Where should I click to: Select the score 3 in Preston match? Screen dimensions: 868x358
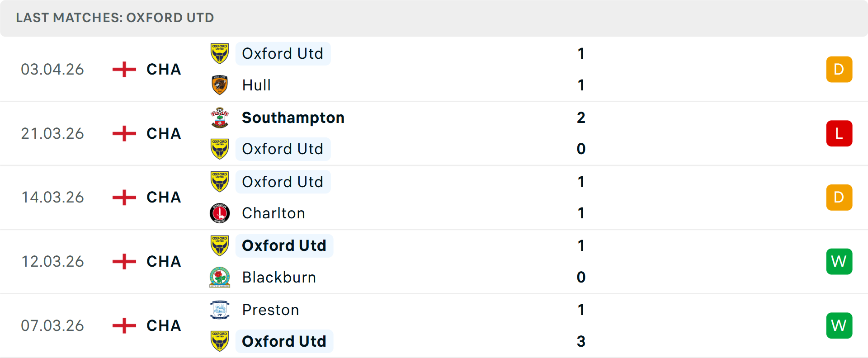tap(581, 342)
